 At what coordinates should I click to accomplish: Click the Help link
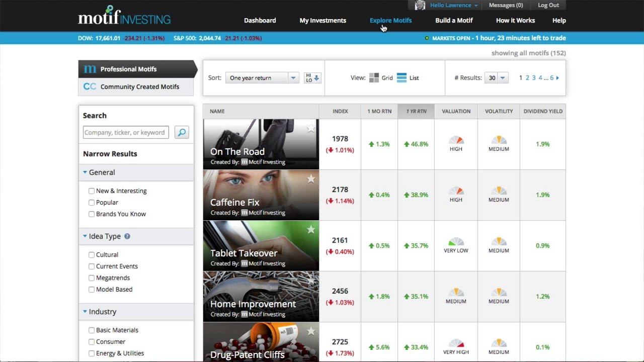559,21
